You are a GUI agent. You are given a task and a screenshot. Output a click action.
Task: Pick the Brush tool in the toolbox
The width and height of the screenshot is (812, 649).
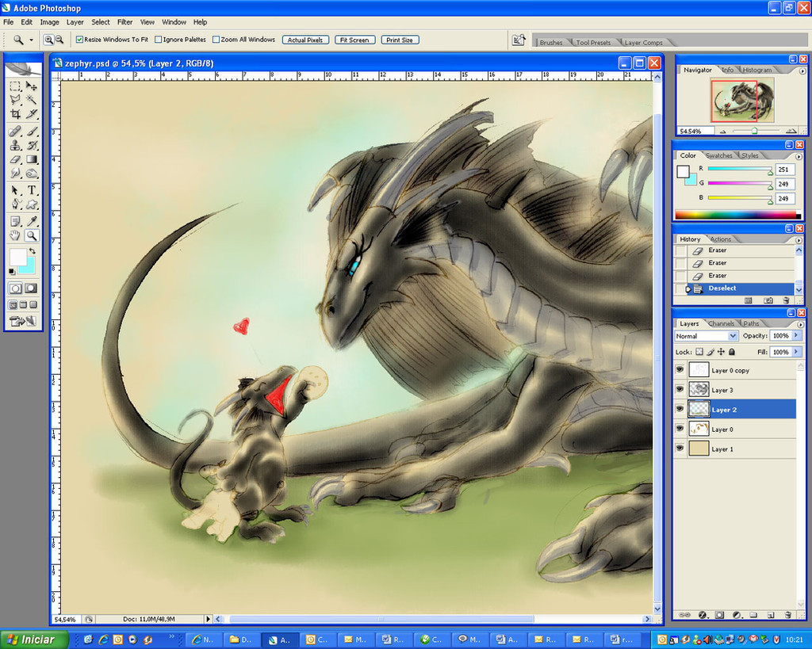(x=32, y=132)
